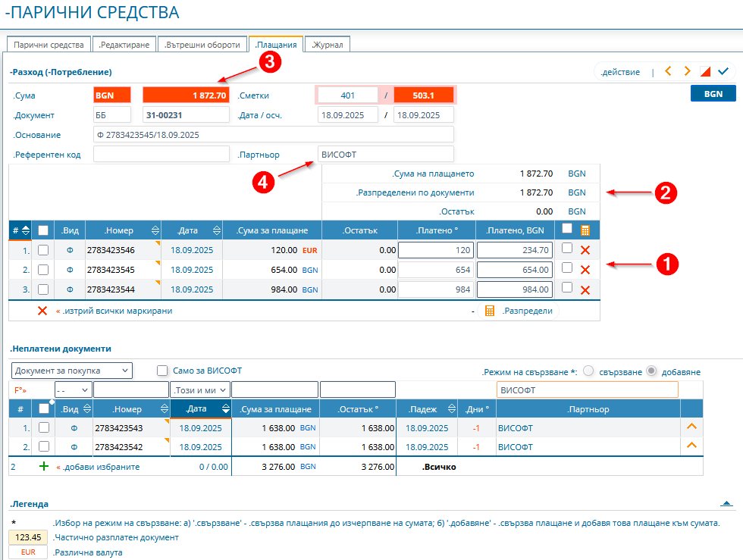Click the blue checkmark confirm icon
The height and width of the screenshot is (560, 743).
point(723,71)
